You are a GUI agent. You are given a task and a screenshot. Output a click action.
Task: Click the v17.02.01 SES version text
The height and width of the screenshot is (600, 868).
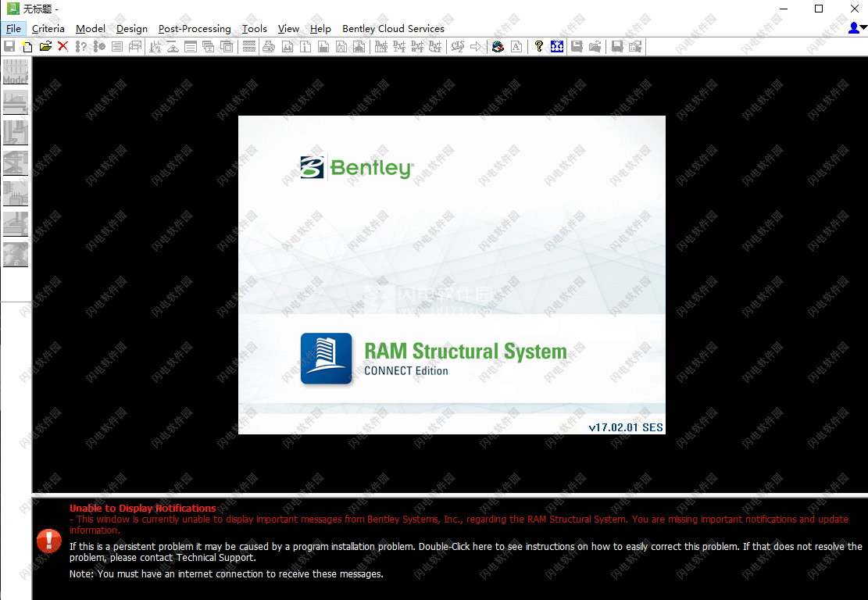626,427
